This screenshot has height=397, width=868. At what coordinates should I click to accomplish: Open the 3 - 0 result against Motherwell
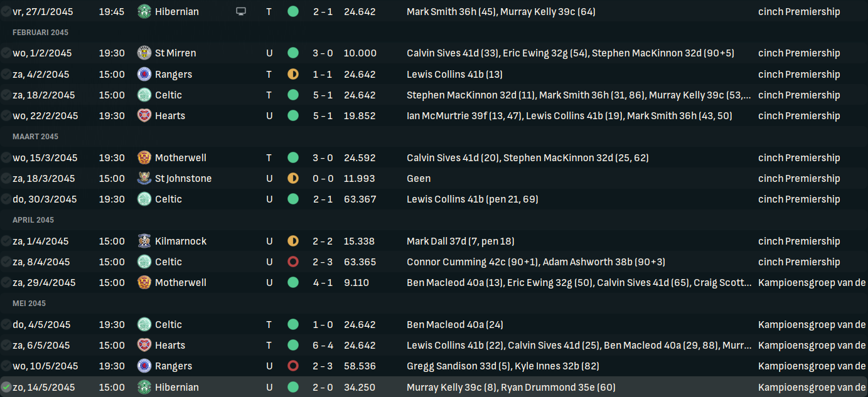tap(323, 157)
